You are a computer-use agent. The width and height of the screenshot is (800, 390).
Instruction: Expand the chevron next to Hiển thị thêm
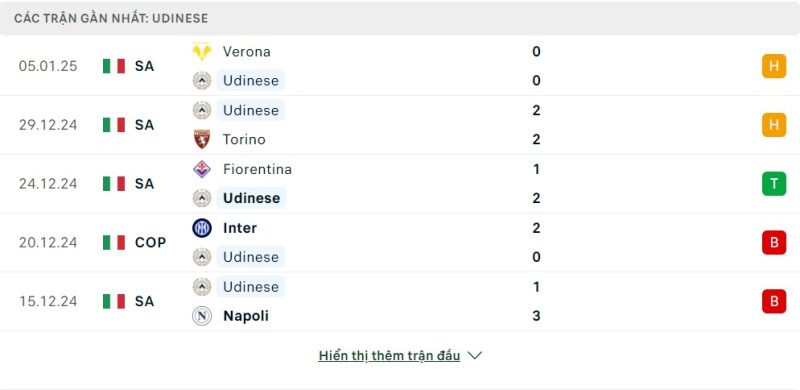pos(474,356)
